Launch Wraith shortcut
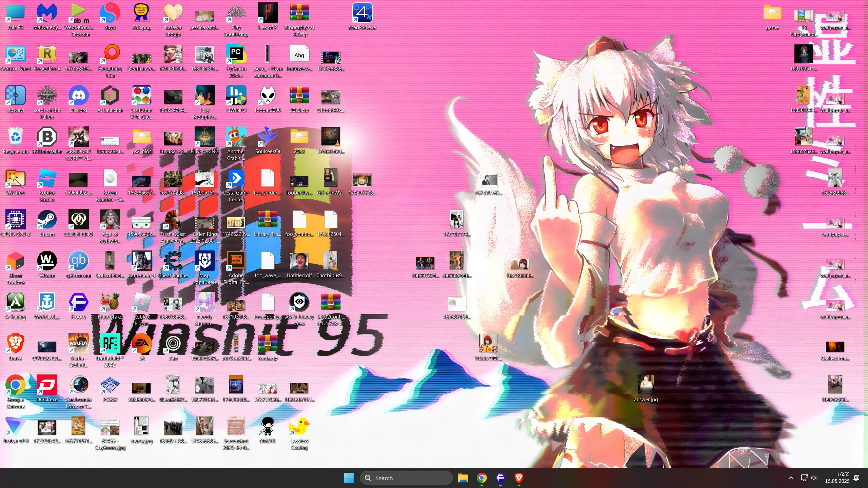Viewport: 868px width, 488px height. click(47, 265)
